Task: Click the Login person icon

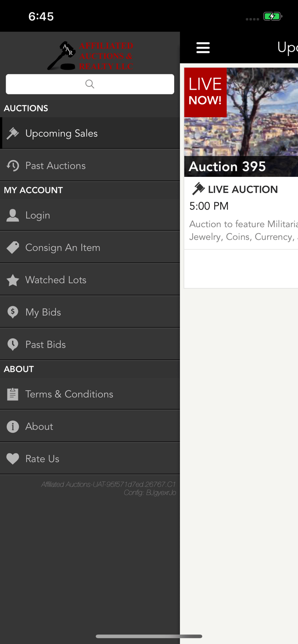Action: click(x=13, y=215)
